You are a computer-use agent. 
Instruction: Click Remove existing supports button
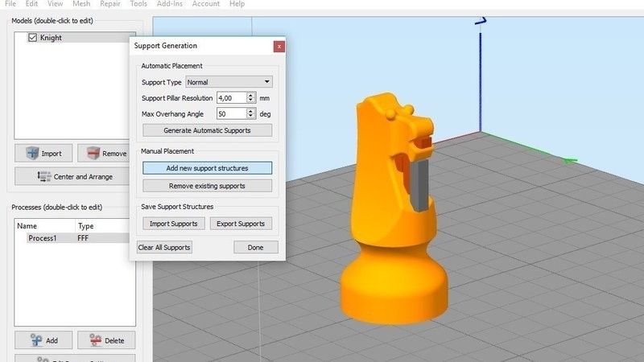pos(207,186)
